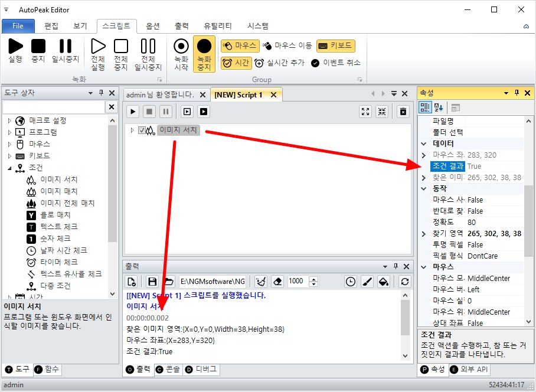Click the script editor stop button
536x392 pixels.
149,112
